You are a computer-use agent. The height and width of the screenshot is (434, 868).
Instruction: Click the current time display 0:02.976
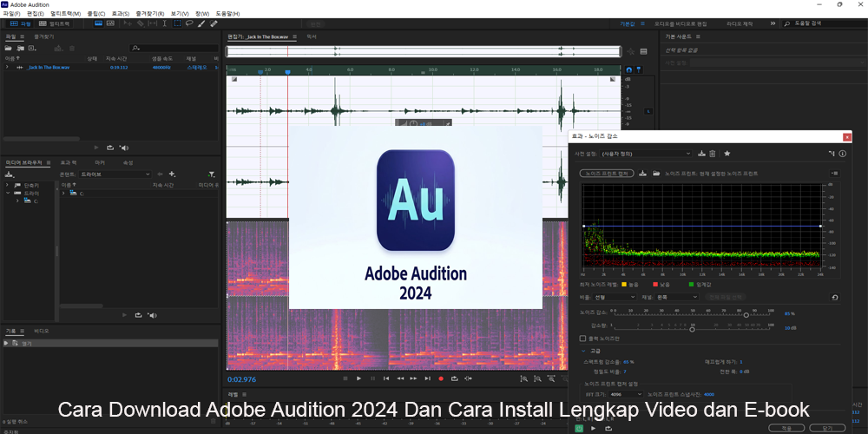(x=242, y=379)
